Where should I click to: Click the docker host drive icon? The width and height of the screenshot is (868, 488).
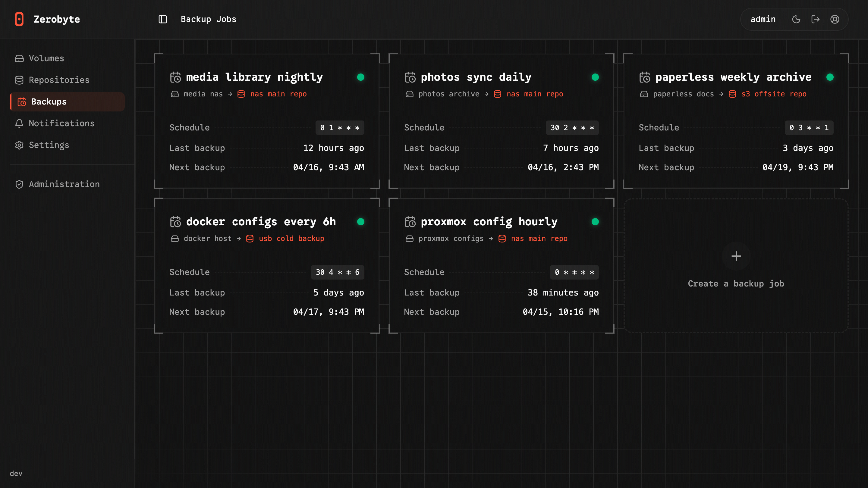(x=175, y=239)
